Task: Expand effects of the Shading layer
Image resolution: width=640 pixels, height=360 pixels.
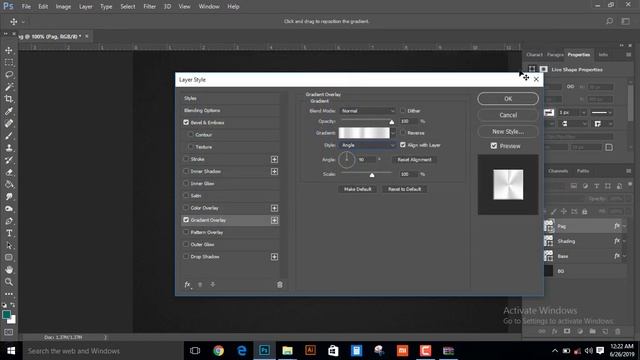Action: [624, 241]
